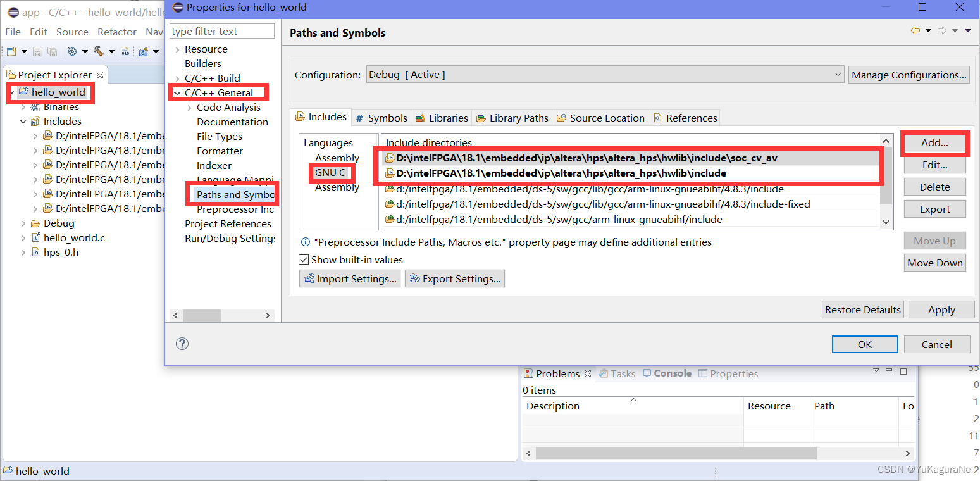Open the Configuration dropdown
Image resolution: width=980 pixels, height=481 pixels.
click(x=605, y=75)
